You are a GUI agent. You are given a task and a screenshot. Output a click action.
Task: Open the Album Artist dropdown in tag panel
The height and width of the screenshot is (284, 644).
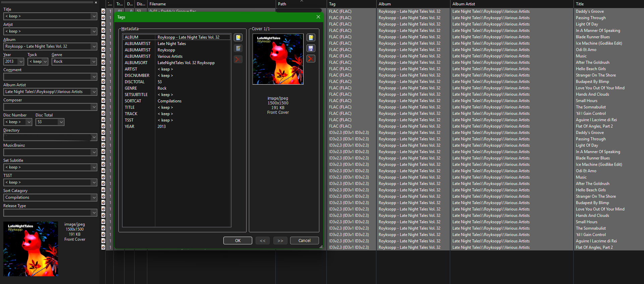coord(94,92)
